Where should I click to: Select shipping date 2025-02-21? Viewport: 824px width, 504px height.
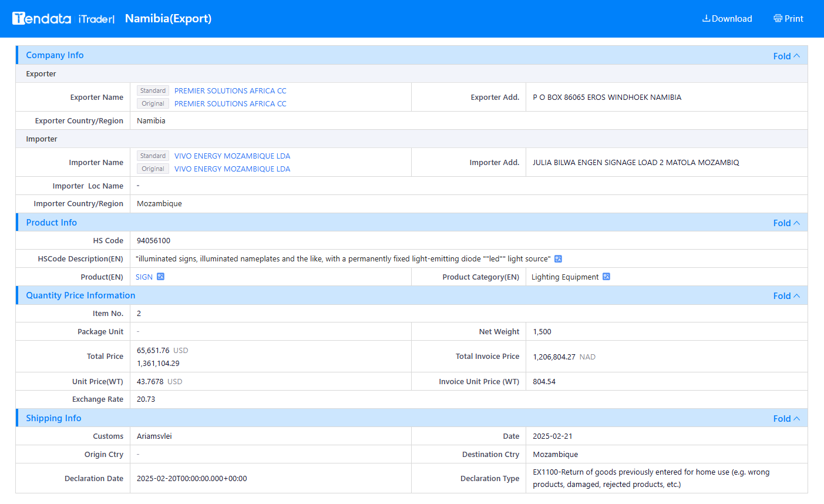(x=552, y=436)
